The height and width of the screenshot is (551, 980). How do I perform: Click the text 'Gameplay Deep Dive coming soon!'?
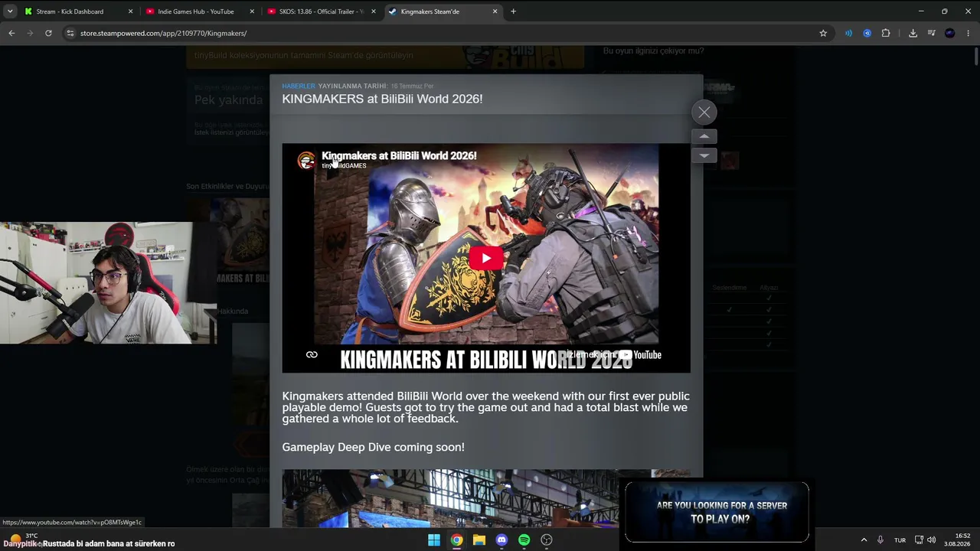tap(373, 447)
